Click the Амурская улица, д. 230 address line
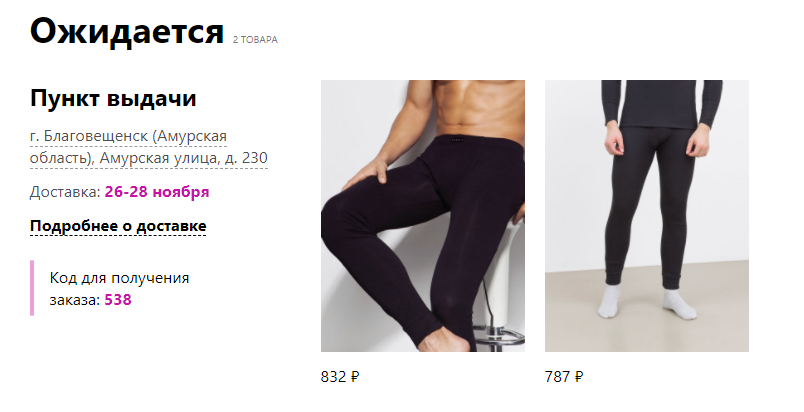 (x=184, y=158)
